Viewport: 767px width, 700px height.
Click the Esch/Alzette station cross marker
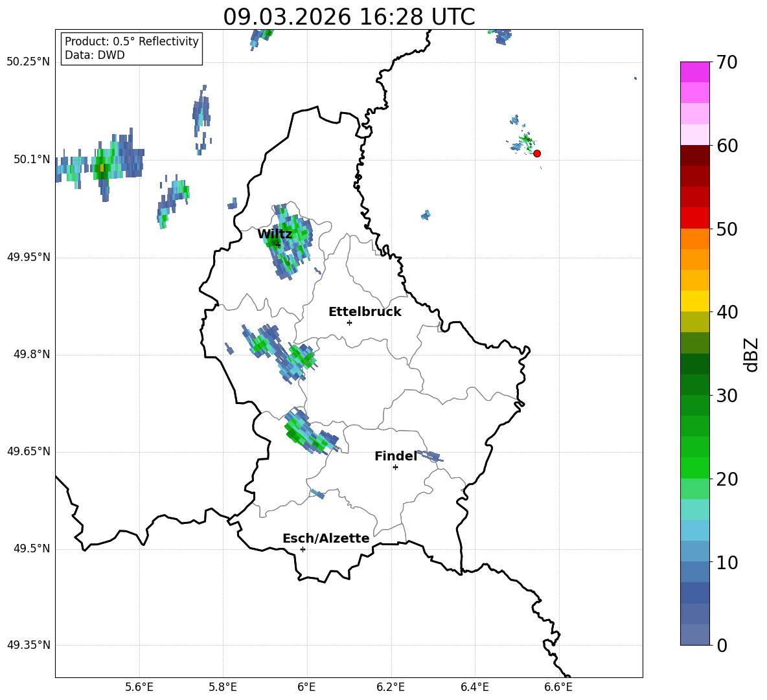click(303, 549)
